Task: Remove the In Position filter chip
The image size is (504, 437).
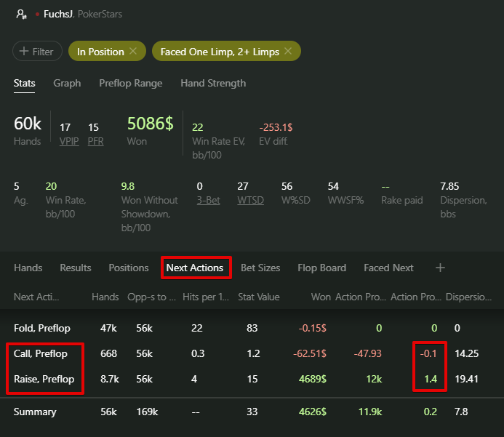Action: (132, 51)
